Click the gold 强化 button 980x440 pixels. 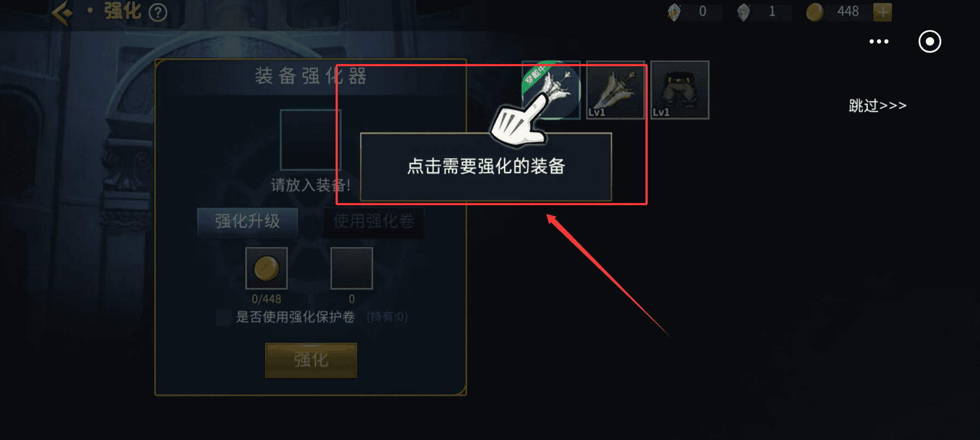311,360
